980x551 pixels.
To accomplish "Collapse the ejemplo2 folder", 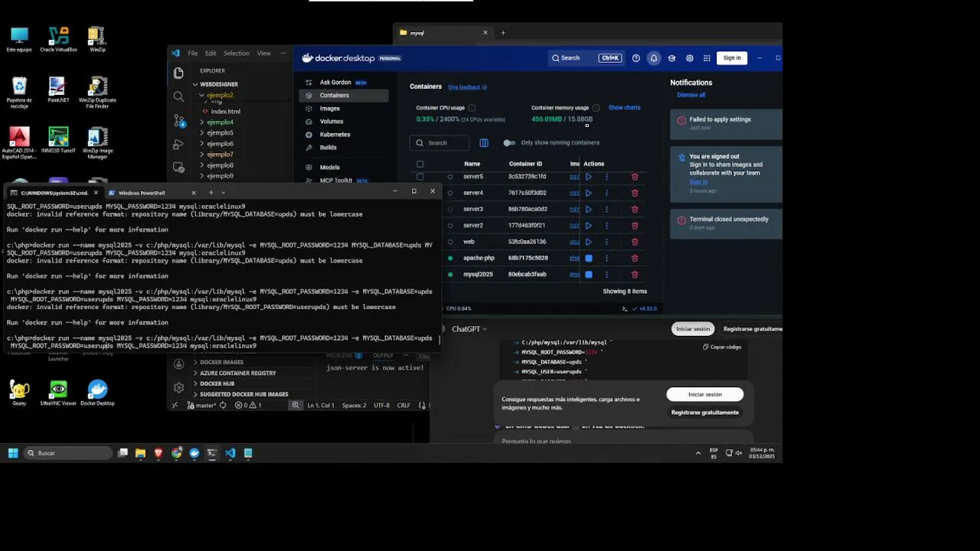I will point(219,96).
